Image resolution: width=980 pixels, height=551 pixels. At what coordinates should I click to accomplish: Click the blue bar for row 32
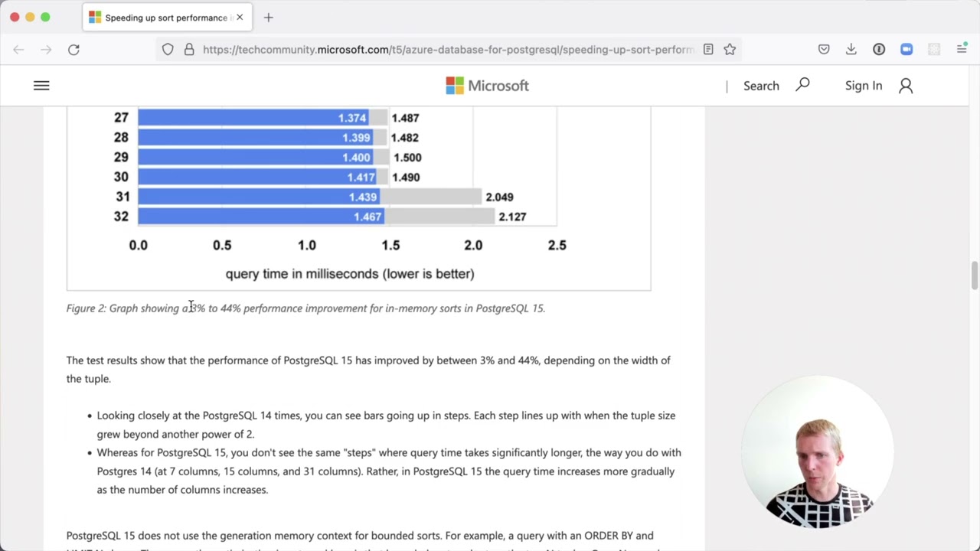(x=260, y=217)
